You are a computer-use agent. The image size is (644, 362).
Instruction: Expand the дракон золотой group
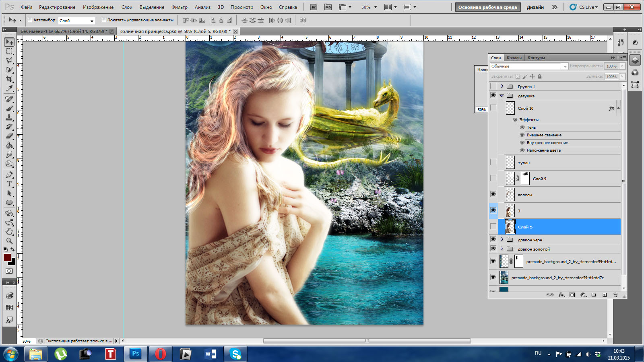click(502, 249)
